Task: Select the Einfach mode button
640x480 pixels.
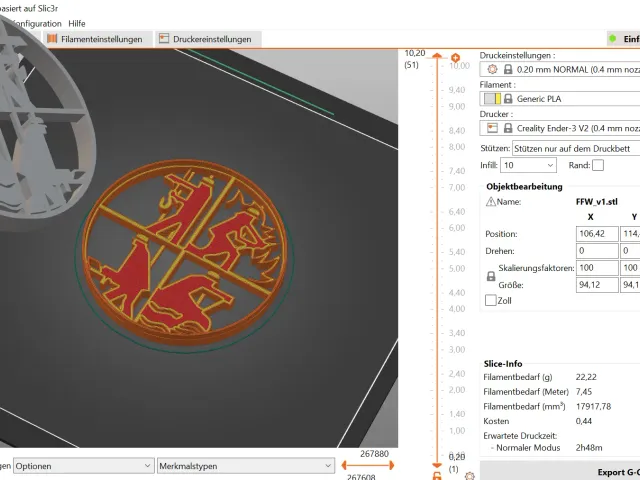Action: (623, 39)
